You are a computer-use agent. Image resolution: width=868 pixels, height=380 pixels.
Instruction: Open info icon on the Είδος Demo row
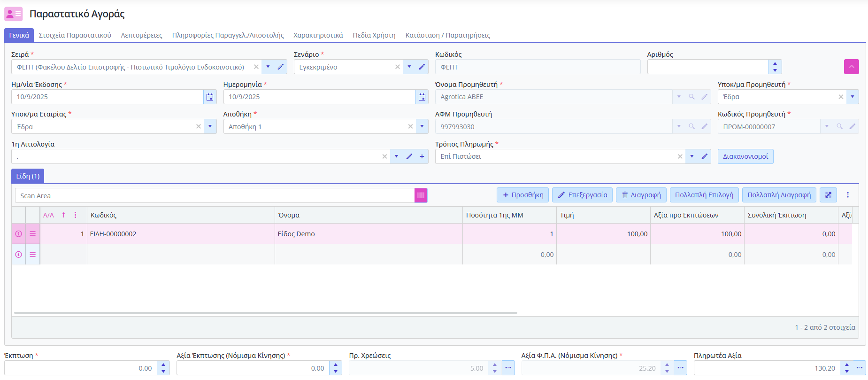pyautogui.click(x=18, y=234)
